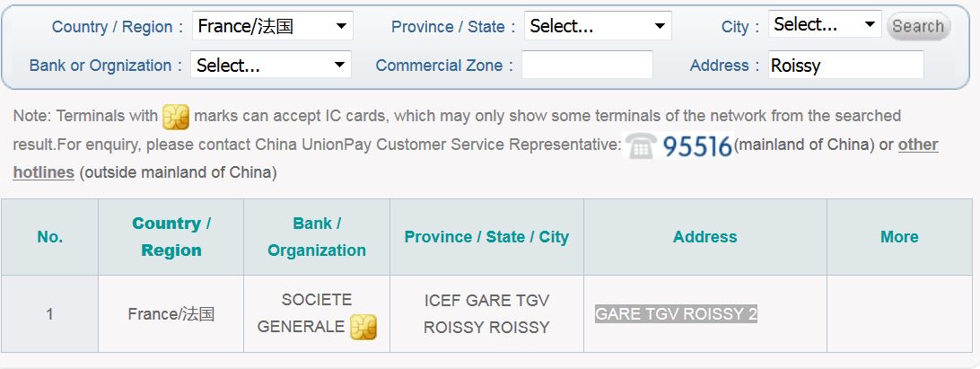
Task: Click the 'France/法国' cell in row 1
Action: point(171,314)
